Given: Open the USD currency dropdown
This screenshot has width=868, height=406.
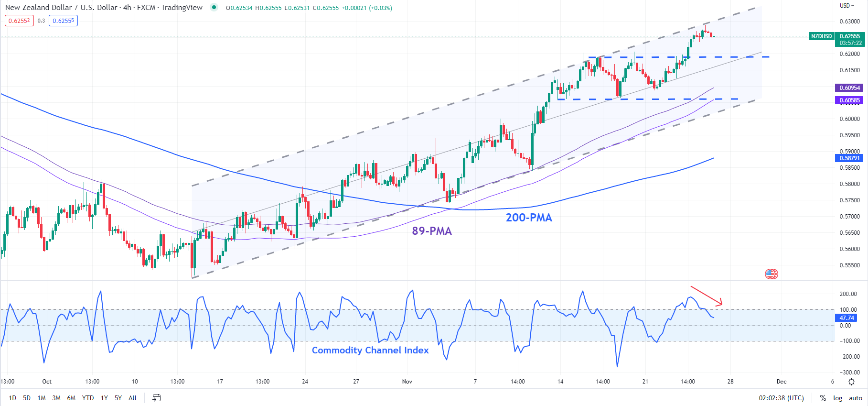Looking at the screenshot, I should pos(847,6).
